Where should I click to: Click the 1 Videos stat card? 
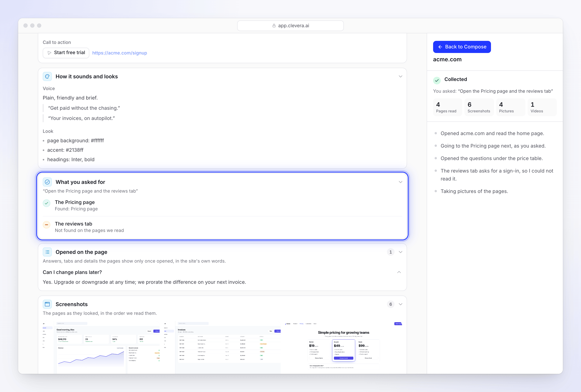point(542,107)
